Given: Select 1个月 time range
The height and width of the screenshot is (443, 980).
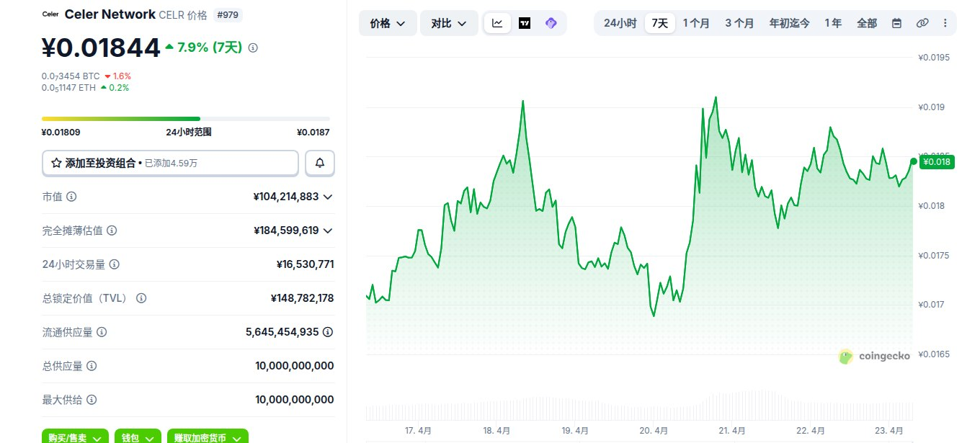Looking at the screenshot, I should [x=696, y=23].
